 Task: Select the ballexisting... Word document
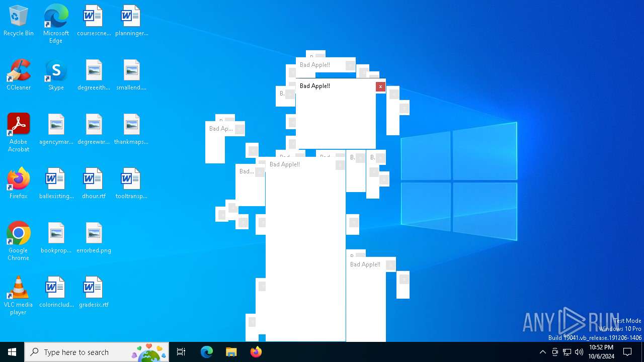click(x=56, y=184)
